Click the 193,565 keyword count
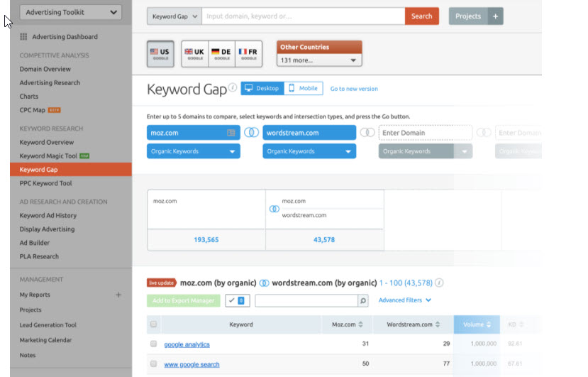 (206, 239)
